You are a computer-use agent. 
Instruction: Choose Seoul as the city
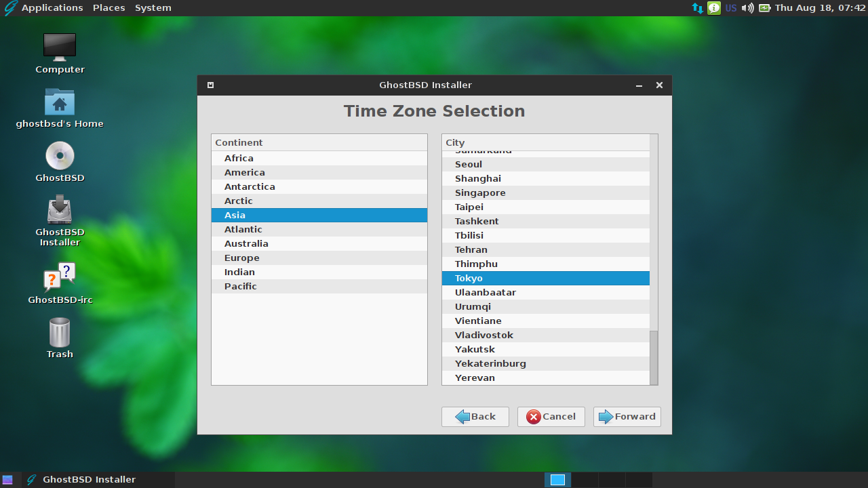[546, 164]
